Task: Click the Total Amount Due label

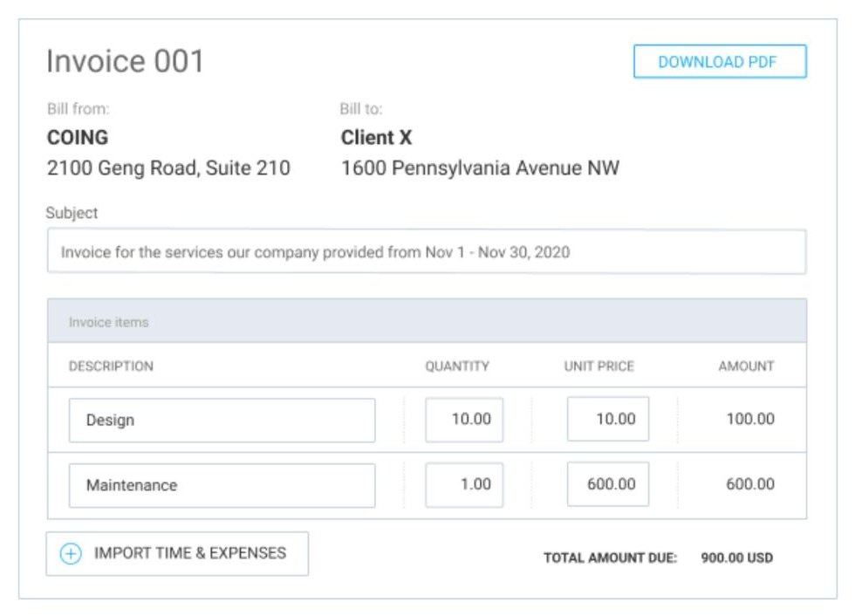Action: coord(610,558)
